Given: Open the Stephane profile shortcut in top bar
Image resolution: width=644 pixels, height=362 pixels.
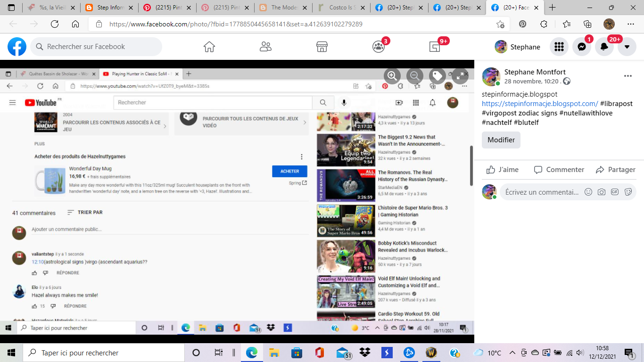Looking at the screenshot, I should (x=518, y=47).
